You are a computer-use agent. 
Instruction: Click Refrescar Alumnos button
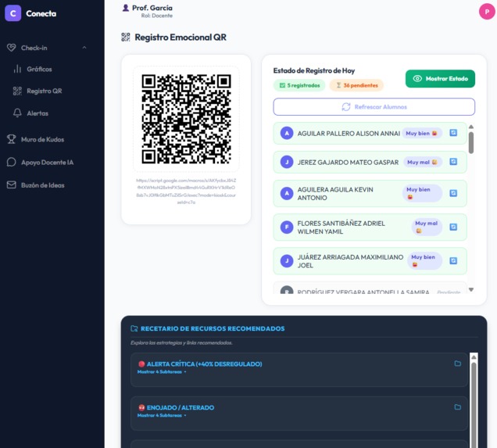coord(374,107)
